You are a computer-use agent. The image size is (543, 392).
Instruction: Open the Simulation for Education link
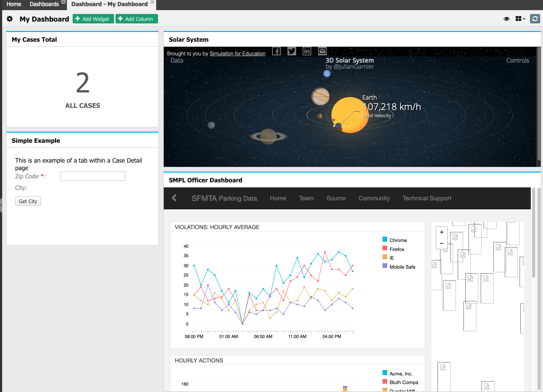(237, 54)
